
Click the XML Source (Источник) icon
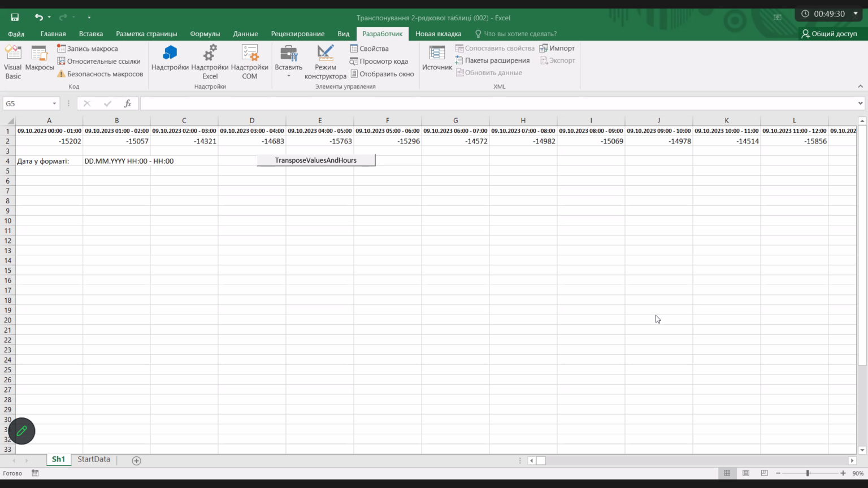coord(437,59)
